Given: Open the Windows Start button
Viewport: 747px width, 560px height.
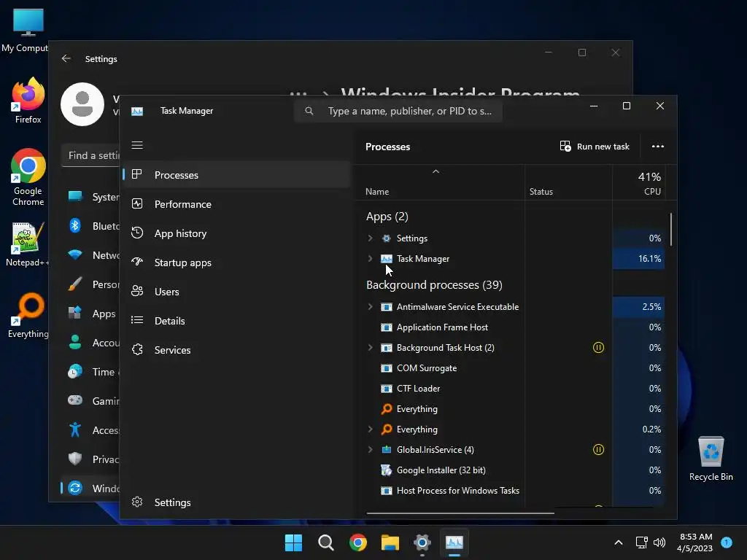Looking at the screenshot, I should click(293, 542).
